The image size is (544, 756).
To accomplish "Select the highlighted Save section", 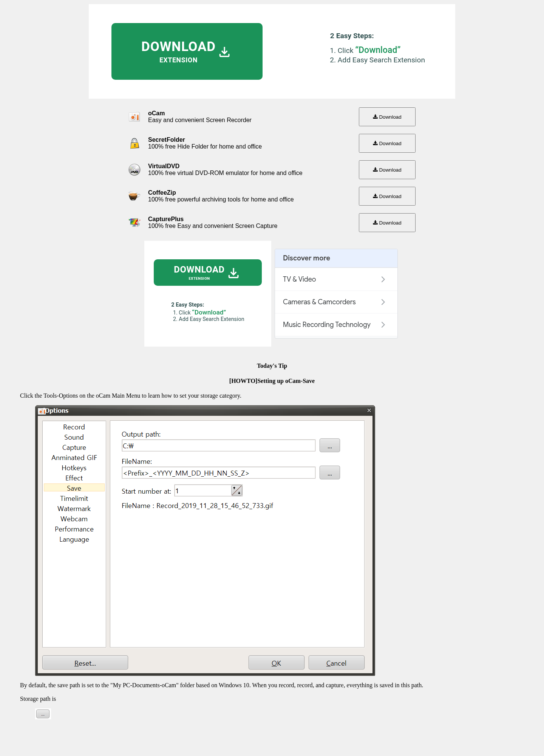I will pyautogui.click(x=74, y=488).
